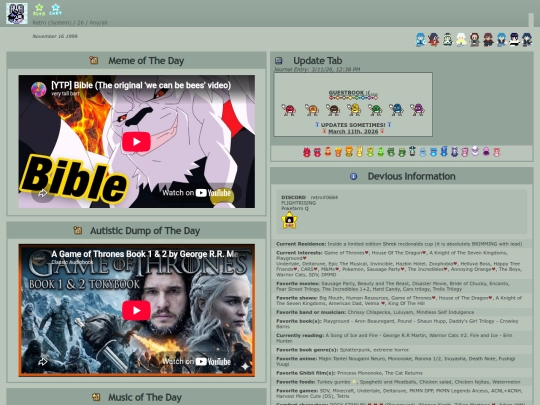Click the March 11th, 2026 update link
This screenshot has width=540, height=405.
[x=353, y=131]
